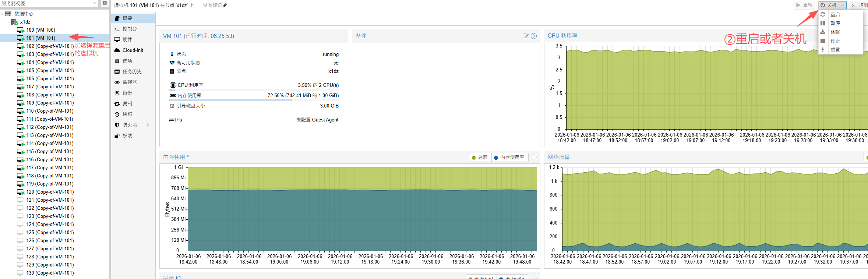Open the 控制台 console page in side menu
Viewport: 868px width, 279px height.
pyautogui.click(x=129, y=29)
